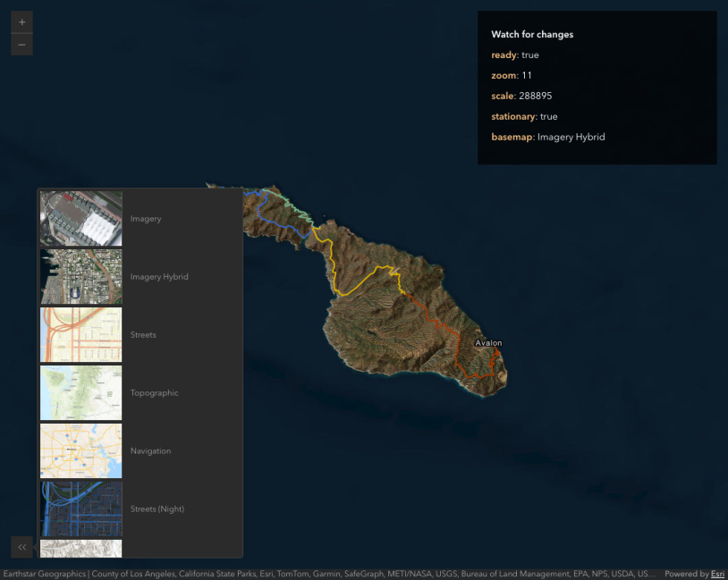
Task: Click the Streets (Night) text label
Action: tap(159, 509)
